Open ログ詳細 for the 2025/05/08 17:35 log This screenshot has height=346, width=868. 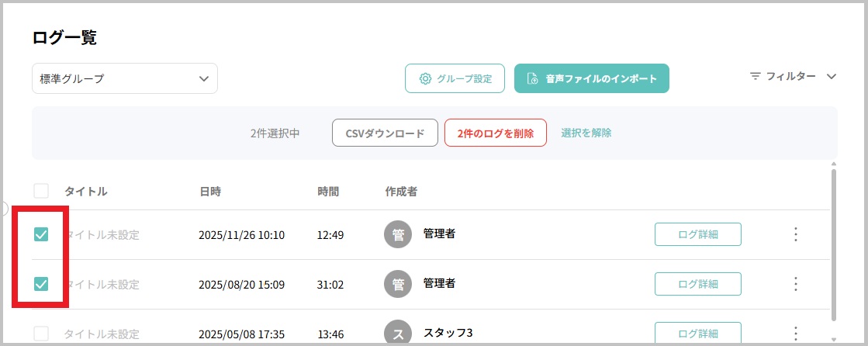click(698, 334)
